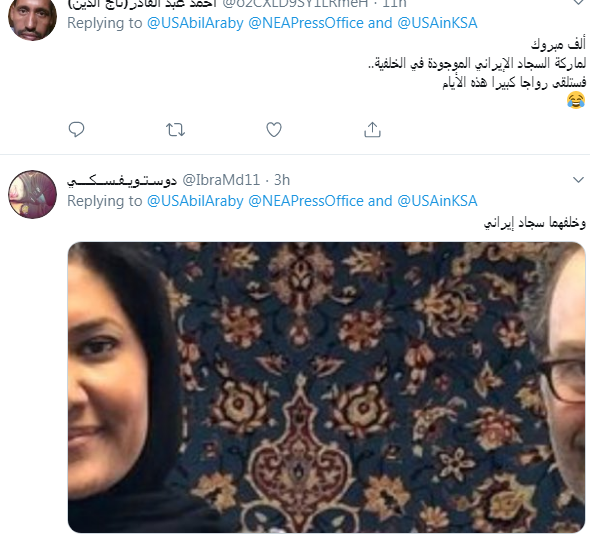Open the attached carpet photo
Screen dimensions: 590x541
pyautogui.click(x=327, y=388)
